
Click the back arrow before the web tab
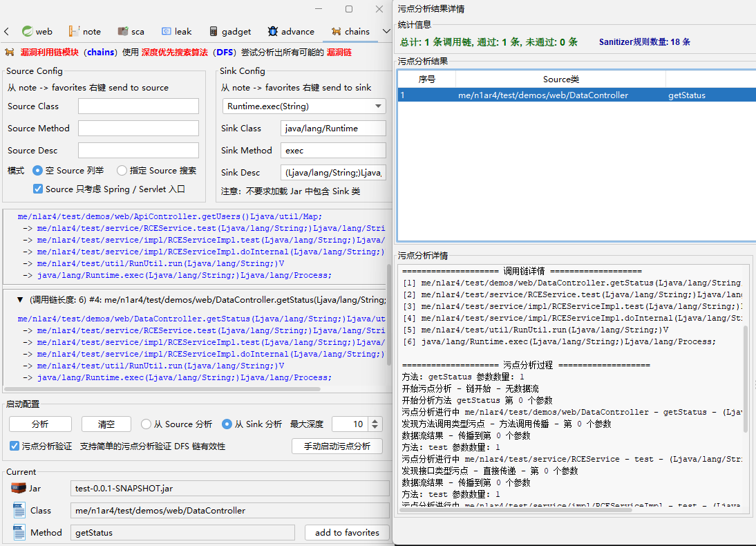pyautogui.click(x=6, y=31)
